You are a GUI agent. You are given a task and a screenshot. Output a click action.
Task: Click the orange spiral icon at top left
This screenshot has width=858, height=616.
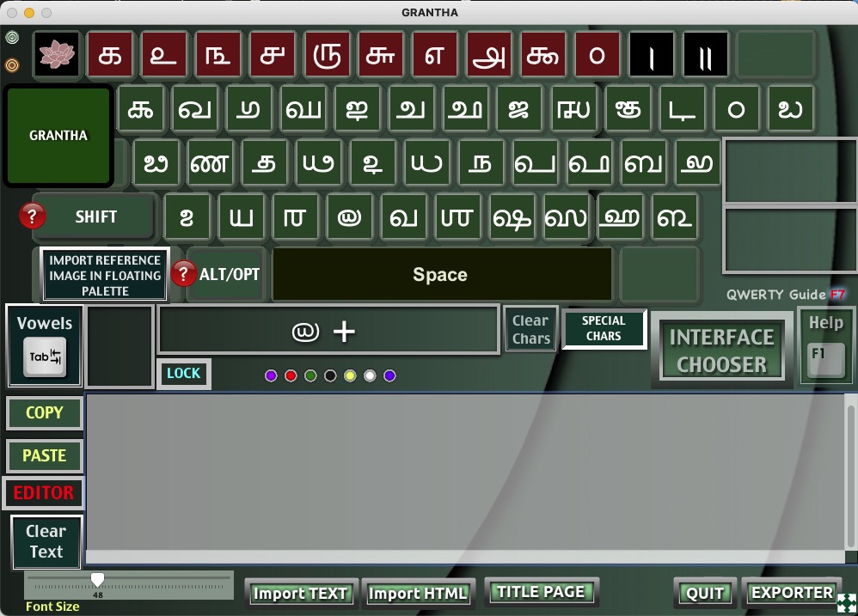click(x=12, y=64)
